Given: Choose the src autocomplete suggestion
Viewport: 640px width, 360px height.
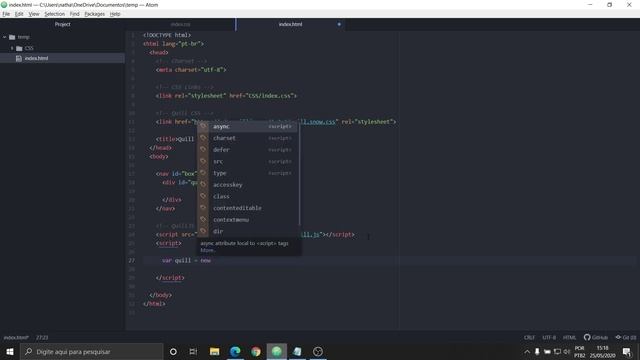Looking at the screenshot, I should (248, 162).
